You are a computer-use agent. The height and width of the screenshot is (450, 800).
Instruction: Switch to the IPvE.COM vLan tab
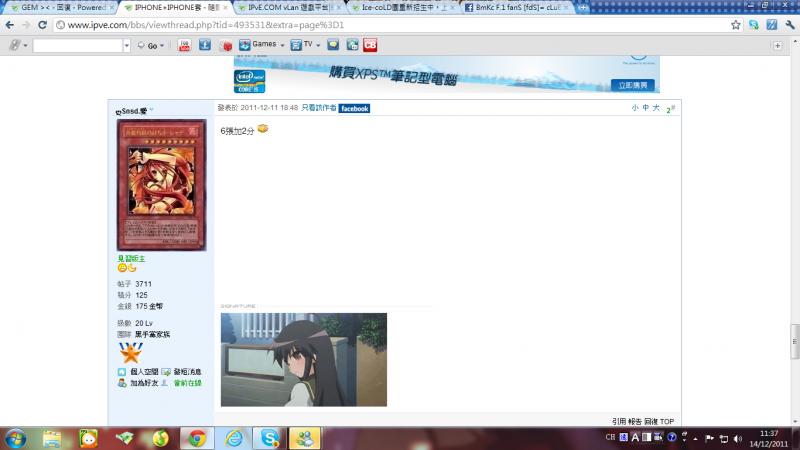[x=289, y=8]
